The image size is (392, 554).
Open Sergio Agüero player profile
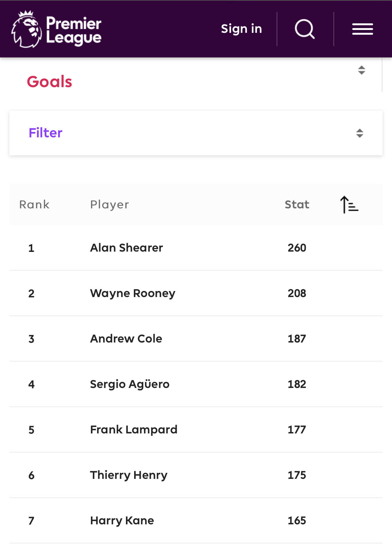[x=130, y=384]
